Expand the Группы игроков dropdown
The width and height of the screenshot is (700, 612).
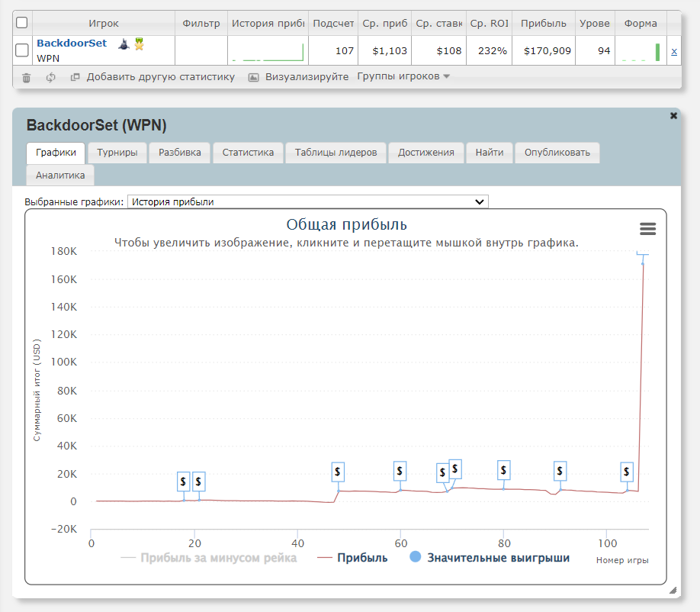tap(403, 77)
